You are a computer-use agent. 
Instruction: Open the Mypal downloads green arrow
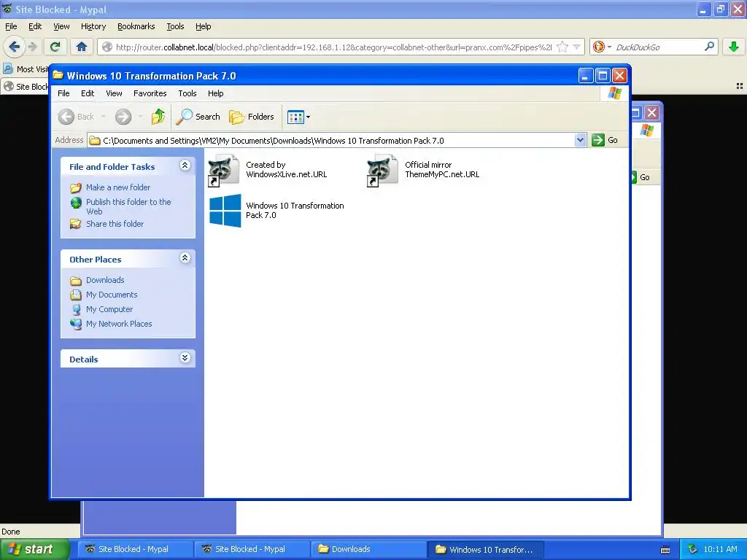[734, 47]
